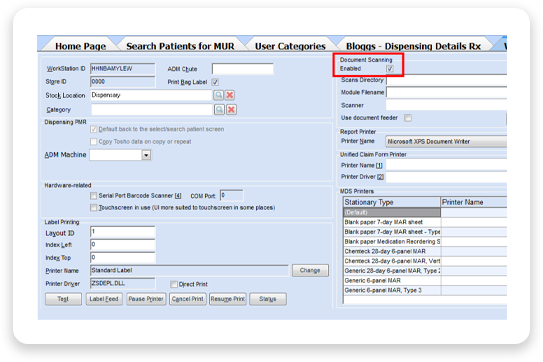The image size is (543, 362).
Task: Switch to Bloggs - Dispensing Details Rx tab
Action: [x=413, y=46]
